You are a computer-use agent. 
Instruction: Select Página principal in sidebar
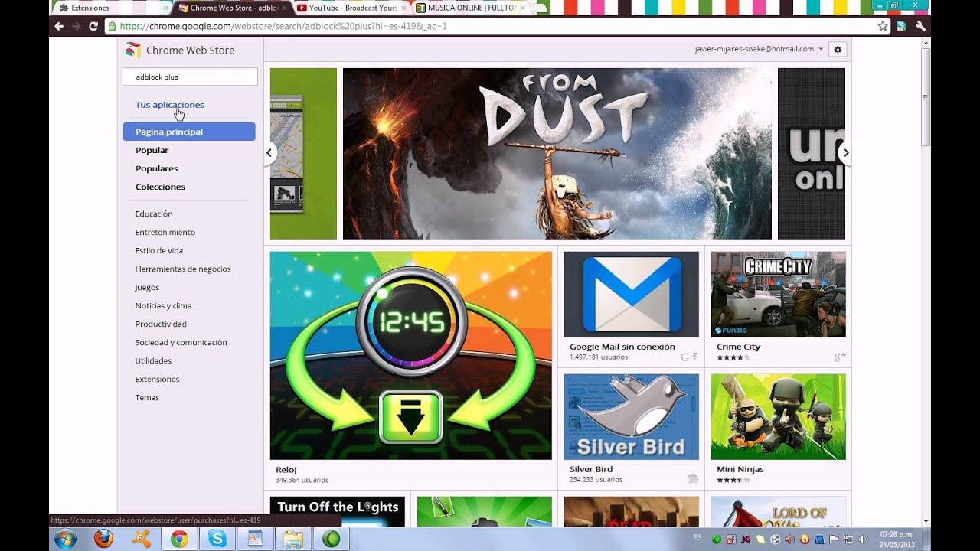tap(189, 132)
